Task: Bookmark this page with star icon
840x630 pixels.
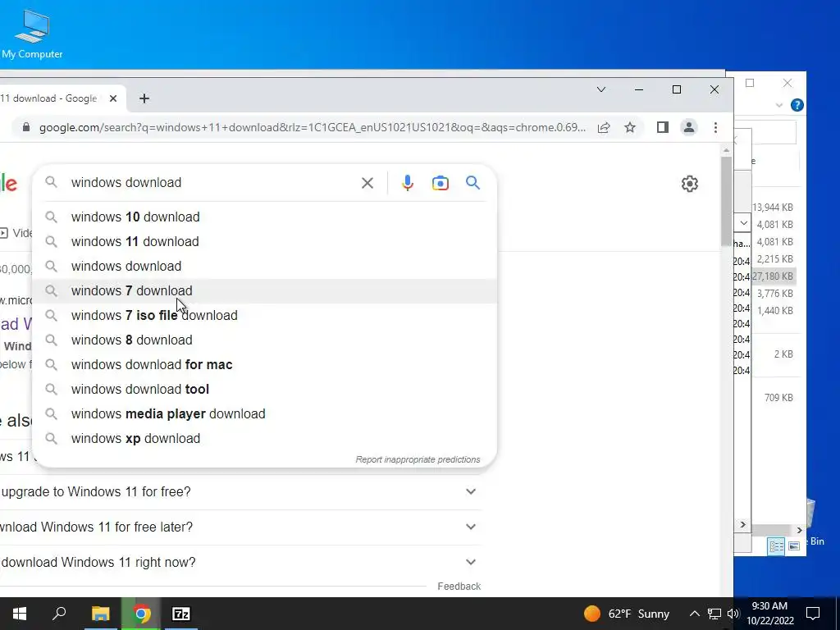Action: 630,127
